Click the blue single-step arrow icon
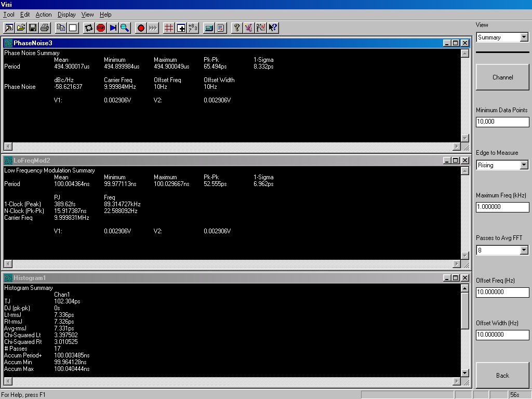532x399 pixels. coord(113,28)
